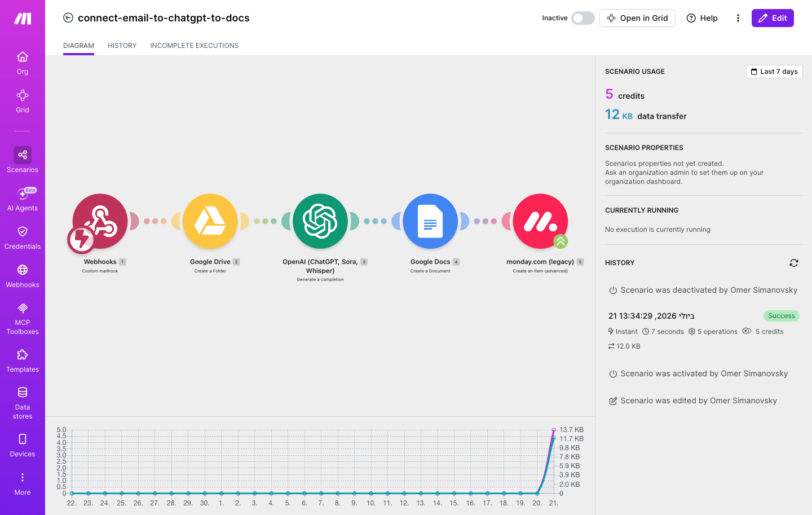812x515 pixels.
Task: Open the Credentials section
Action: click(23, 238)
